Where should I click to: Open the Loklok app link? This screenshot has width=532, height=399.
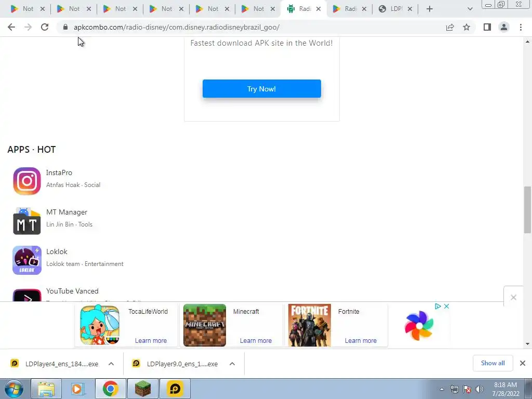57,252
